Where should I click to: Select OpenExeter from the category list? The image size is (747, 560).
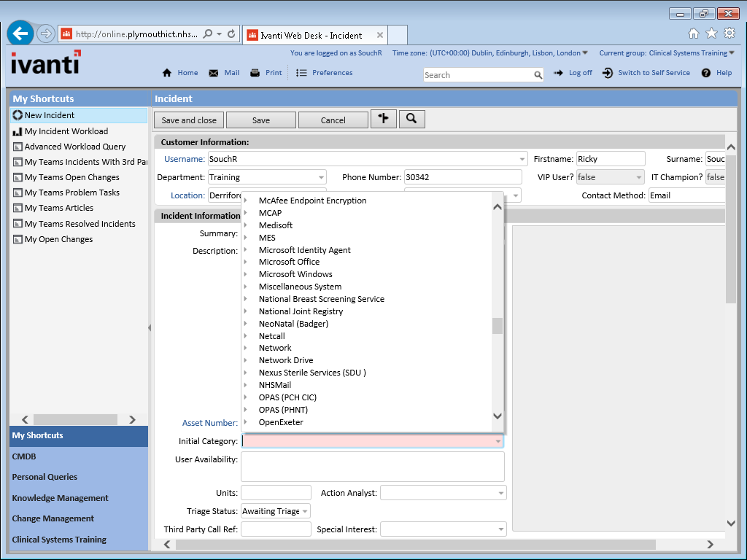[281, 422]
